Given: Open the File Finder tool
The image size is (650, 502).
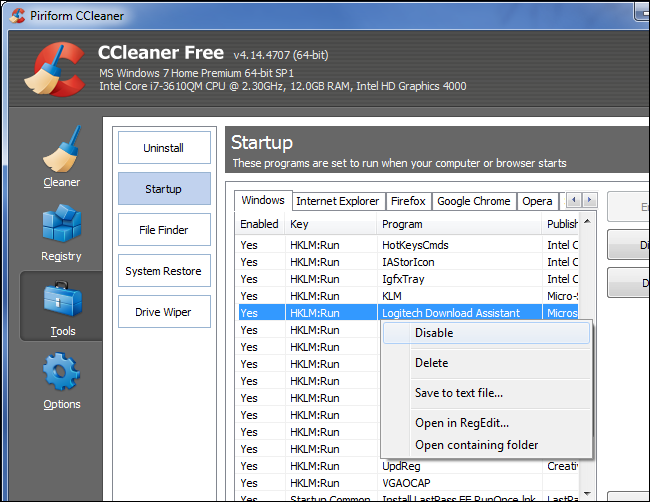Looking at the screenshot, I should coord(164,230).
